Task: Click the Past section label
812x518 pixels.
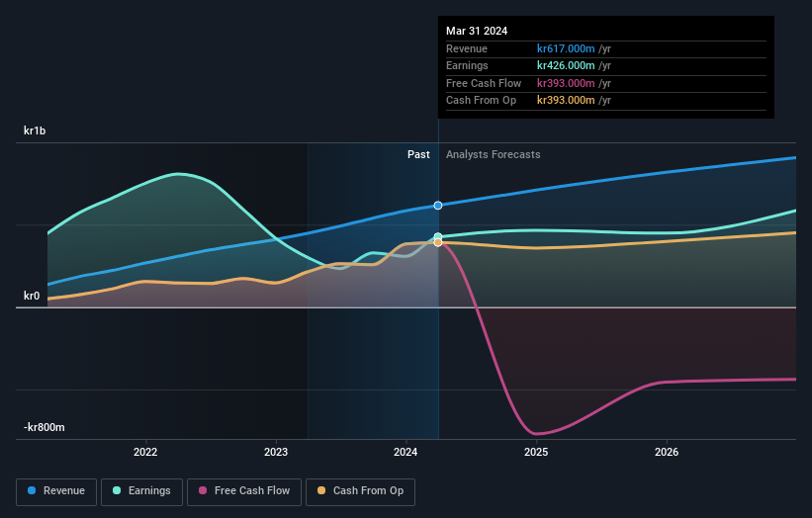Action: click(418, 154)
